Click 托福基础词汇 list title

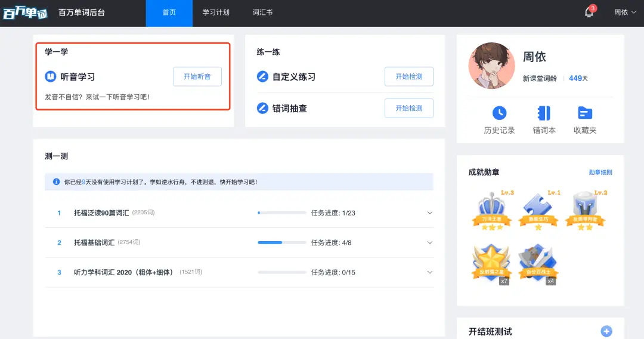(94, 242)
